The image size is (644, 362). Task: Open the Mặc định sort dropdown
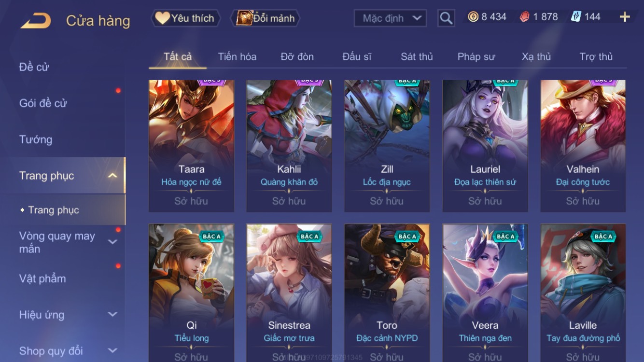point(390,18)
